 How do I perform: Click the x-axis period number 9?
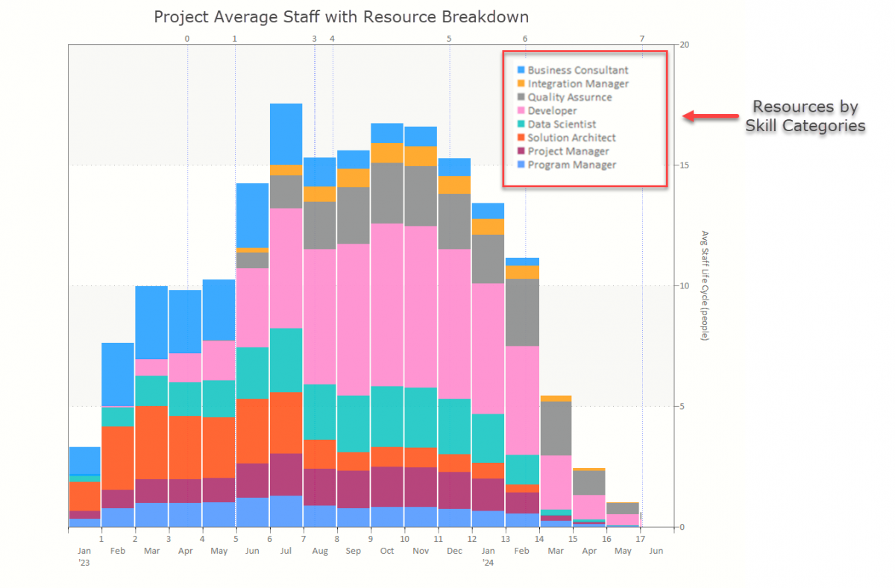(371, 538)
